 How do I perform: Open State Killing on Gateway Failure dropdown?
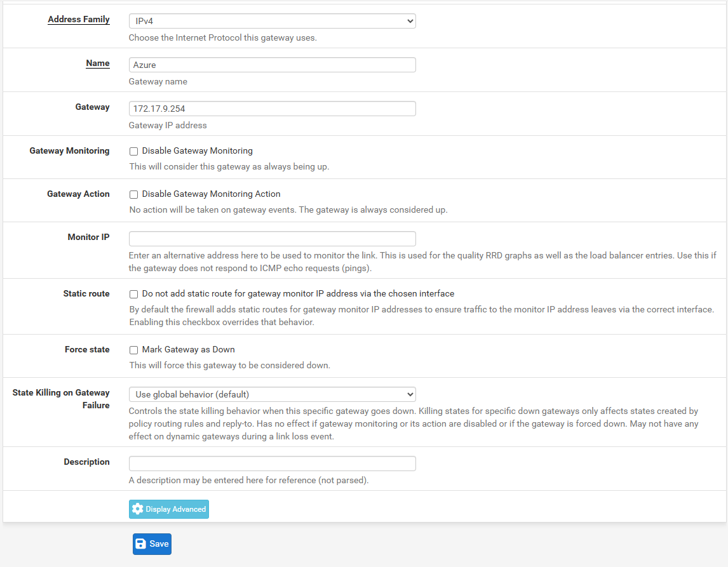click(272, 394)
